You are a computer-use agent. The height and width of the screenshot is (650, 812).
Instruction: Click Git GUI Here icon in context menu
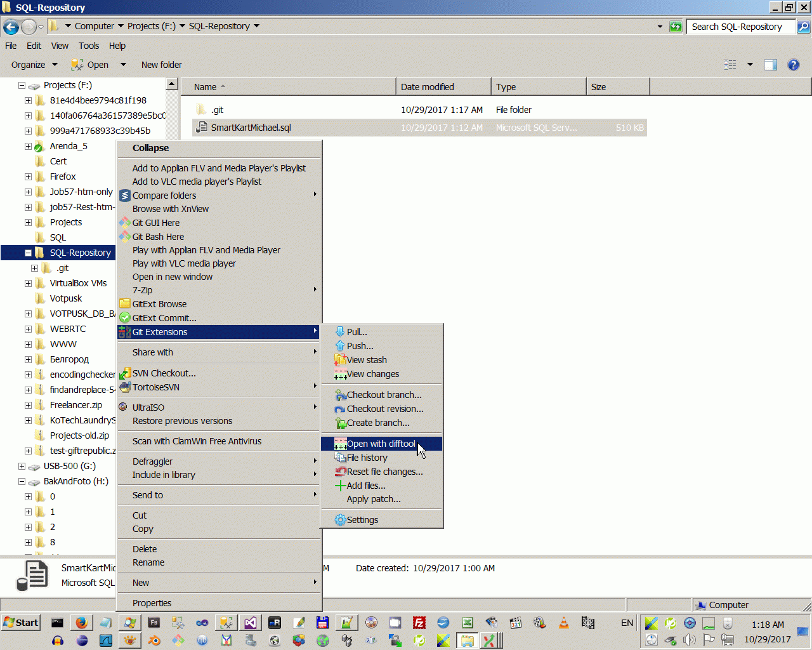[125, 223]
